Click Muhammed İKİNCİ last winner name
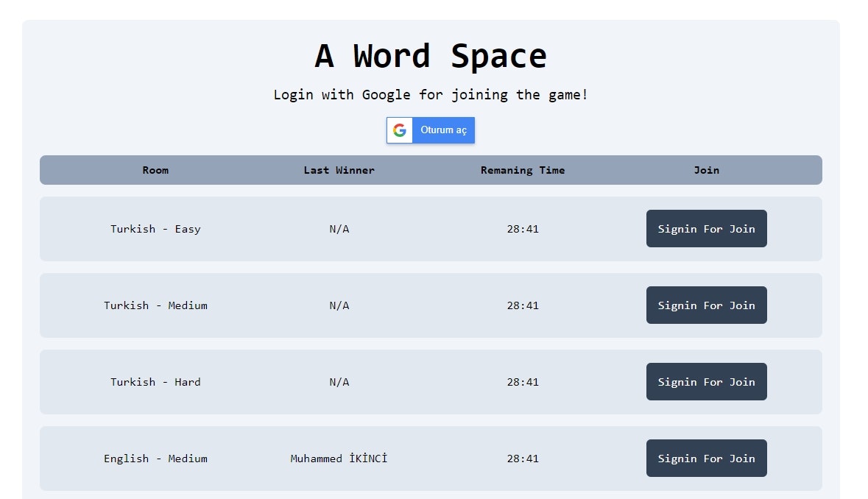Viewport: 868px width, 499px height. tap(339, 458)
